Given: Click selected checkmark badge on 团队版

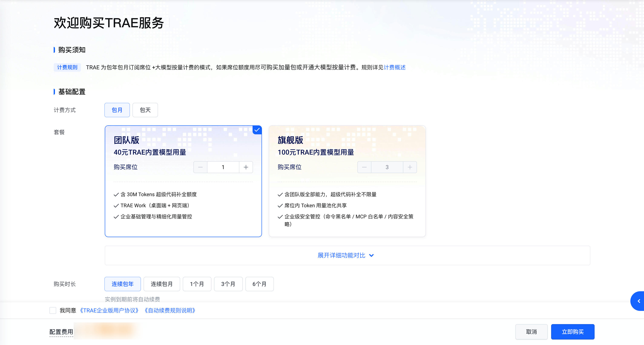Looking at the screenshot, I should pyautogui.click(x=257, y=130).
